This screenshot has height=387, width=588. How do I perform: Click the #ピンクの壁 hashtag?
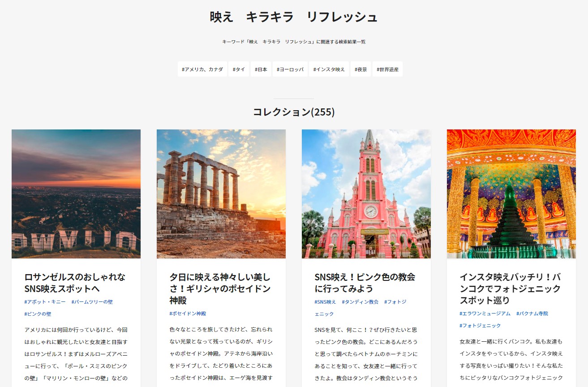(x=38, y=314)
